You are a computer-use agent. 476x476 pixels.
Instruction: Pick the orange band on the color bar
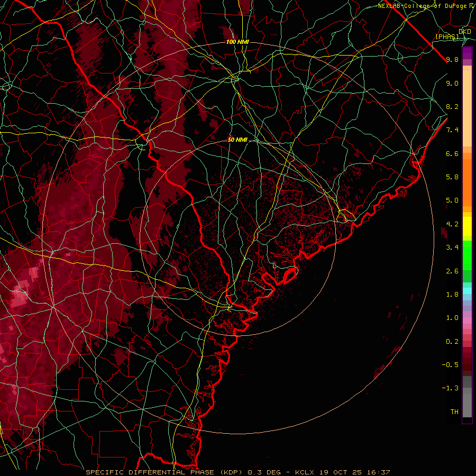(467, 182)
